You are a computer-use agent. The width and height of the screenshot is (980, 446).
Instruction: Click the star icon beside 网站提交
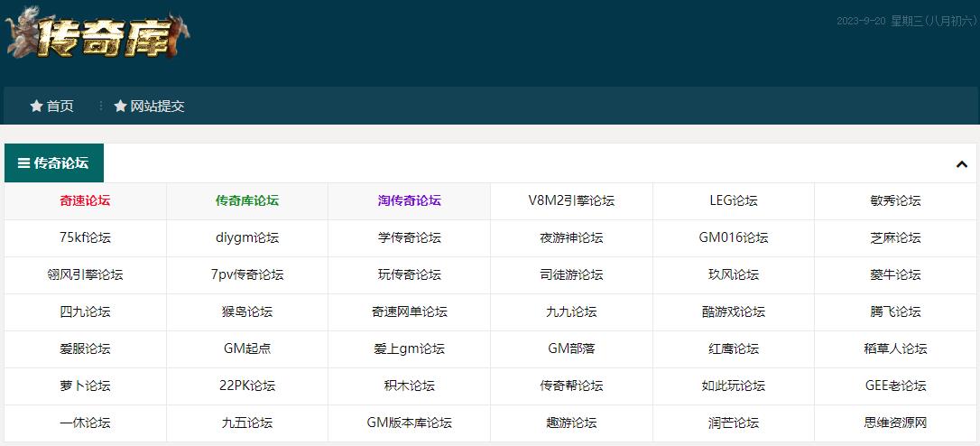[x=120, y=107]
